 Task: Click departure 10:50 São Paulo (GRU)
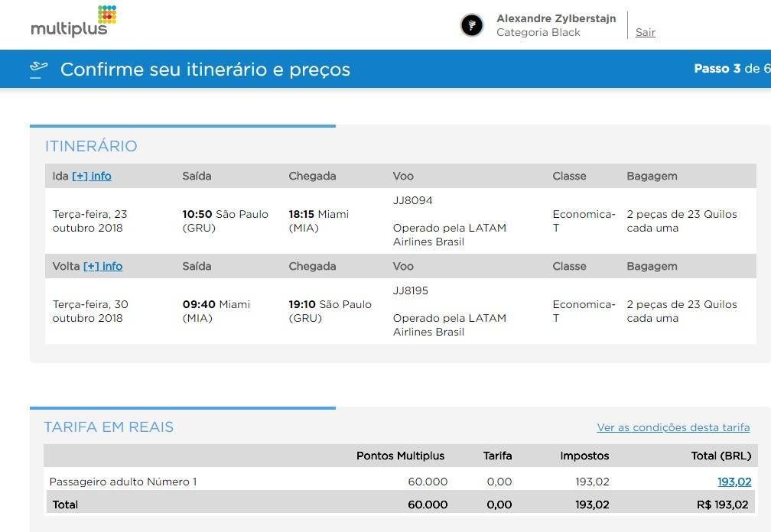point(225,221)
